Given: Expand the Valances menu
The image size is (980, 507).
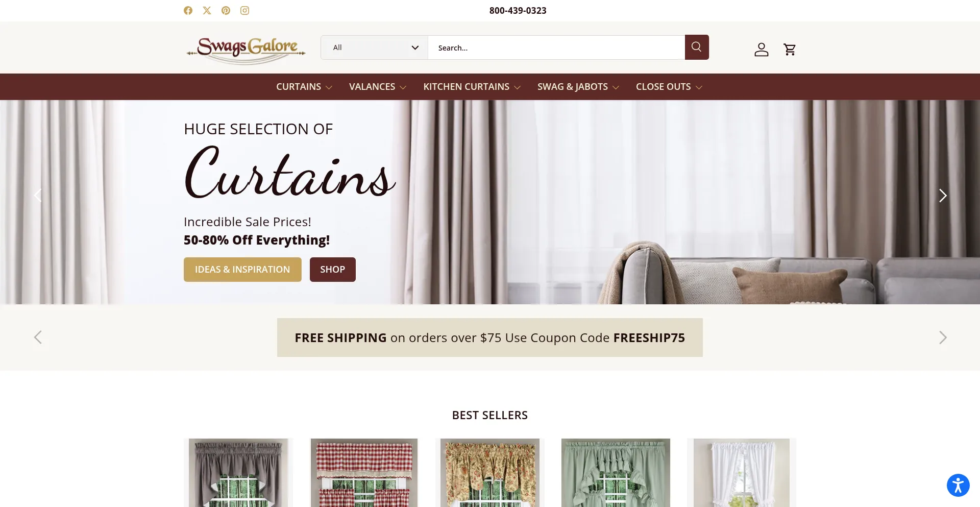Looking at the screenshot, I should pyautogui.click(x=378, y=87).
